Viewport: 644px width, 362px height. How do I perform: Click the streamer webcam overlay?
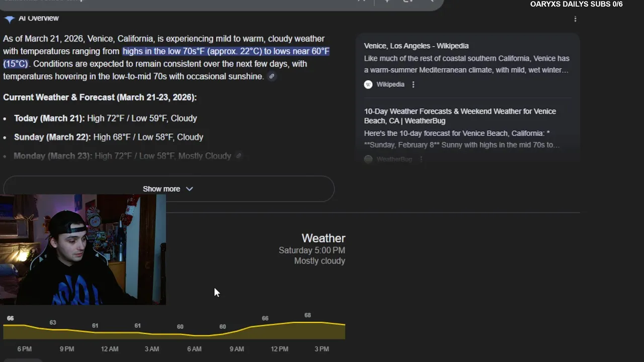83,249
